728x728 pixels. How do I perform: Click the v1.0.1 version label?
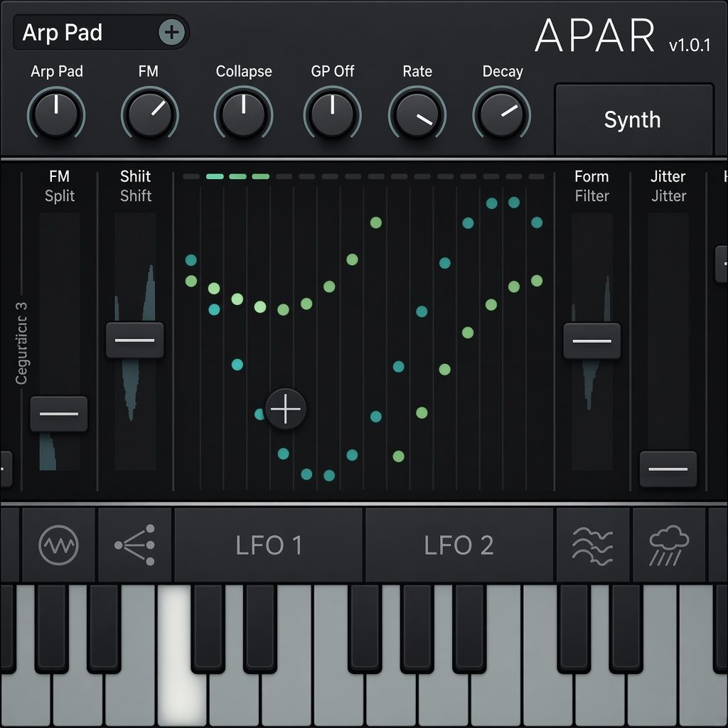pyautogui.click(x=690, y=45)
